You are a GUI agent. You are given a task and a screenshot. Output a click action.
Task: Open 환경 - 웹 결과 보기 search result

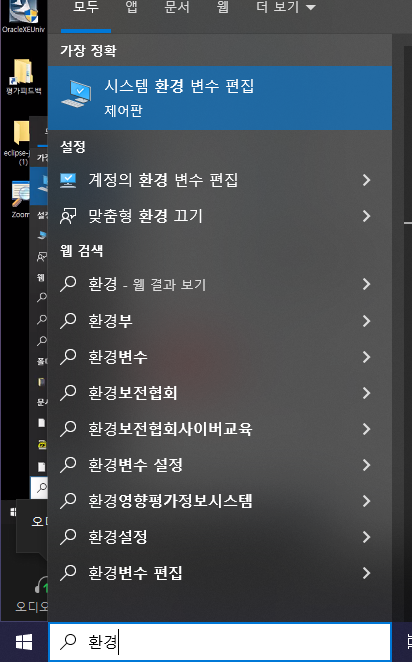pos(220,284)
